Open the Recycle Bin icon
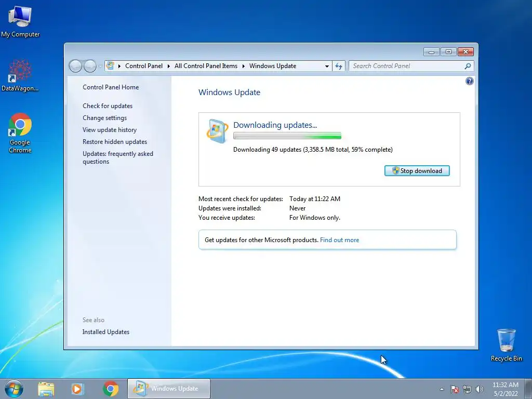The height and width of the screenshot is (399, 532). [x=506, y=345]
